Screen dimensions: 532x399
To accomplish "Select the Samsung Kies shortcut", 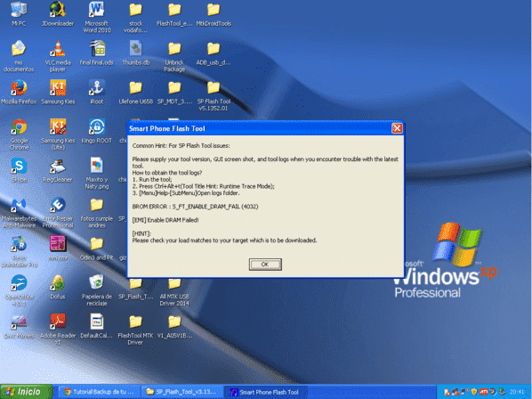I will [58, 93].
